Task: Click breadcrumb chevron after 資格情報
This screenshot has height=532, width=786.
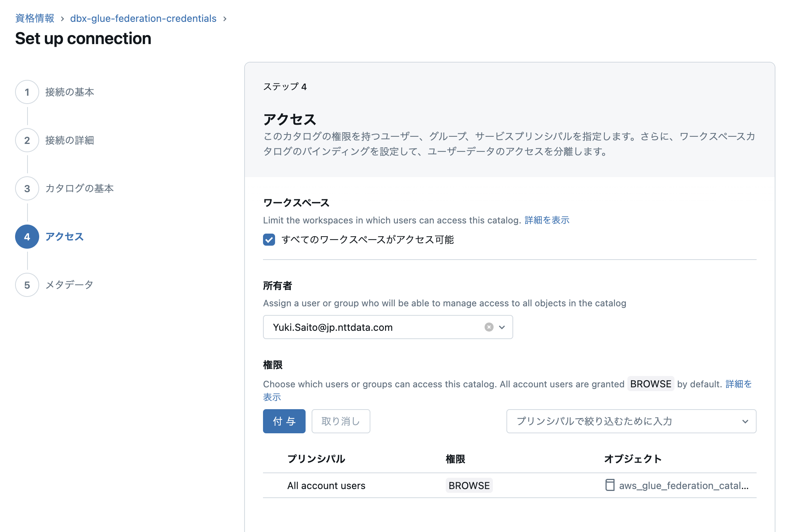Action: [62, 19]
